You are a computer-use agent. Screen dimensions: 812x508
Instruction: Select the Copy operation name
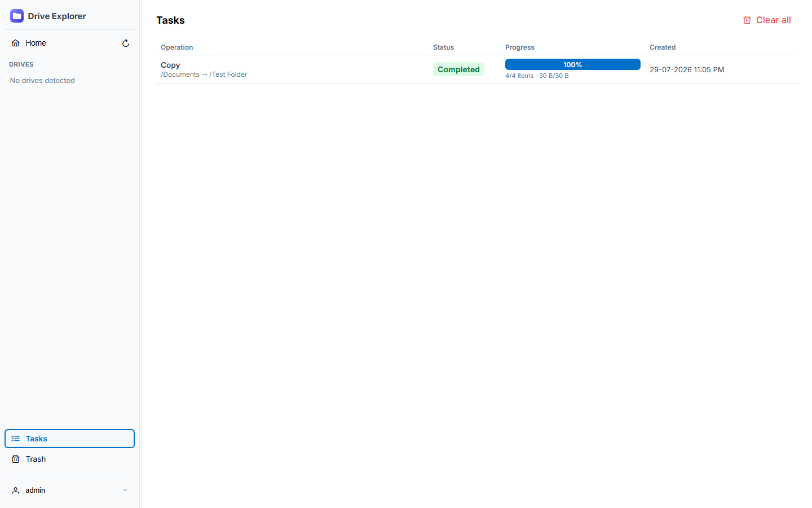coord(170,65)
